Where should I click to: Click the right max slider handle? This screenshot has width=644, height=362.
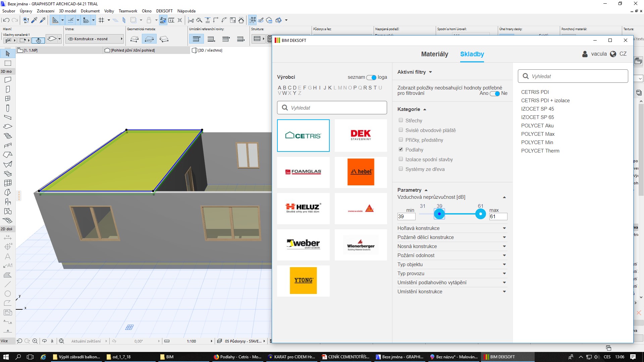click(480, 214)
